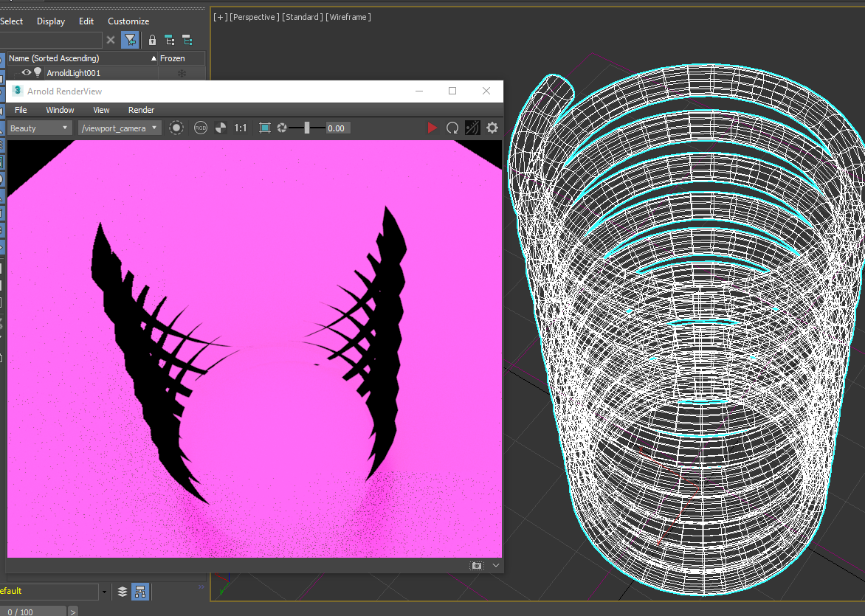Open the RenderView settings gear
865x616 pixels.
click(492, 128)
